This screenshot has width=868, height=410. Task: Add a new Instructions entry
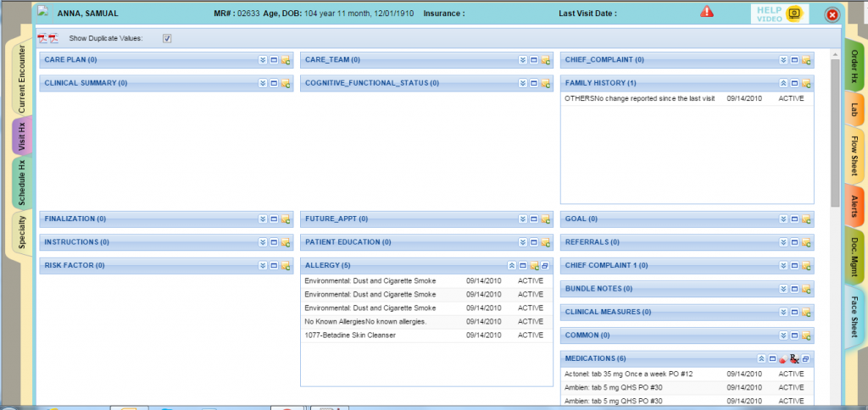tap(285, 242)
